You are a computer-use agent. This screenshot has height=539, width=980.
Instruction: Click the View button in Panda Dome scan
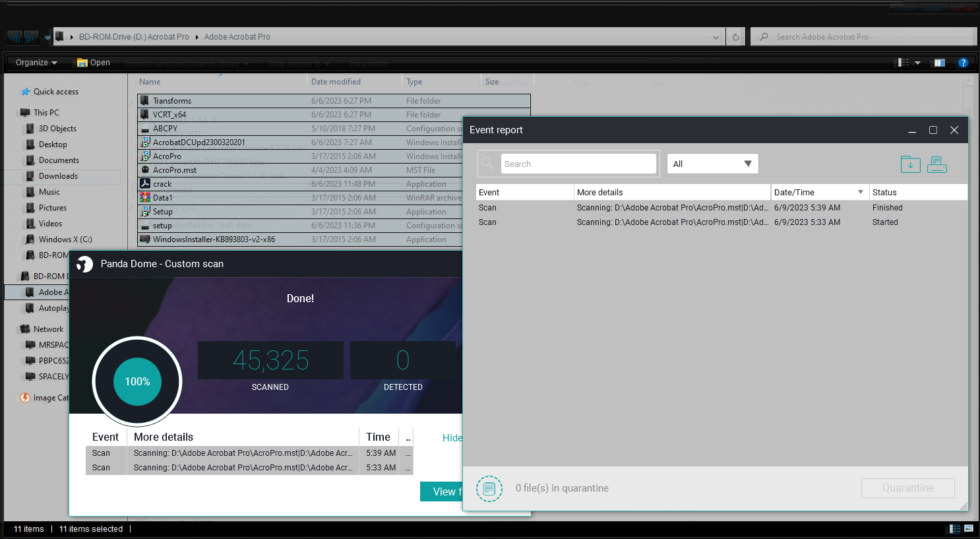click(442, 491)
